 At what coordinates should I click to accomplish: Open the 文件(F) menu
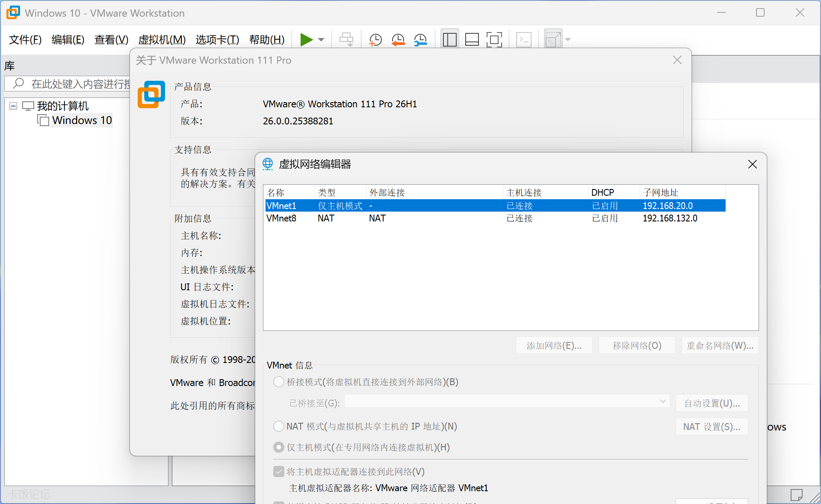pyautogui.click(x=25, y=40)
